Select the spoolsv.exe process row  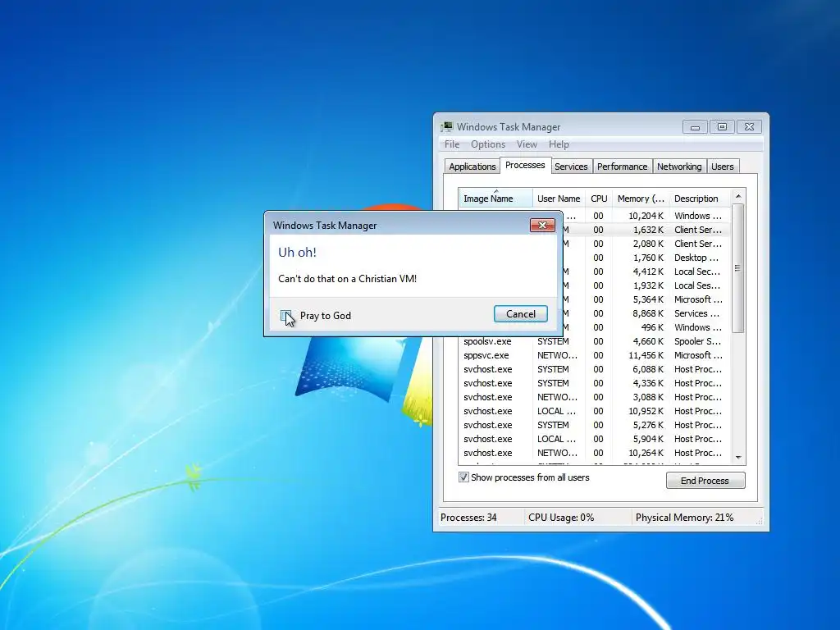(x=595, y=341)
